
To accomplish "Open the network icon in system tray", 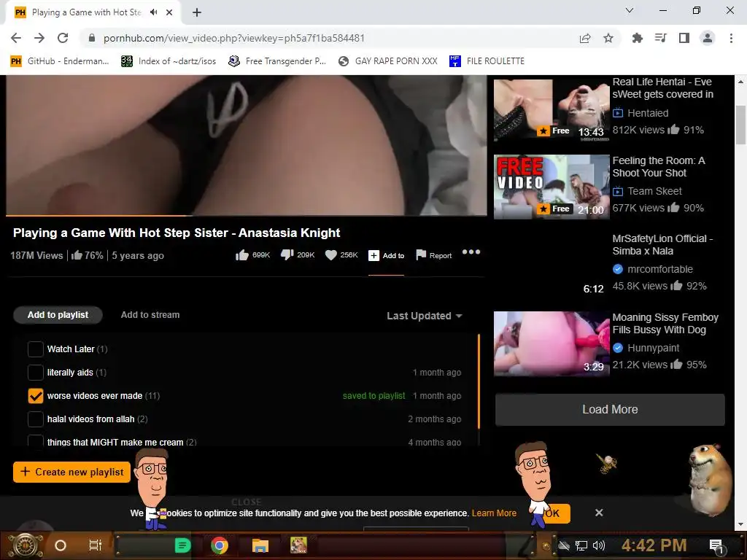I will [581, 545].
